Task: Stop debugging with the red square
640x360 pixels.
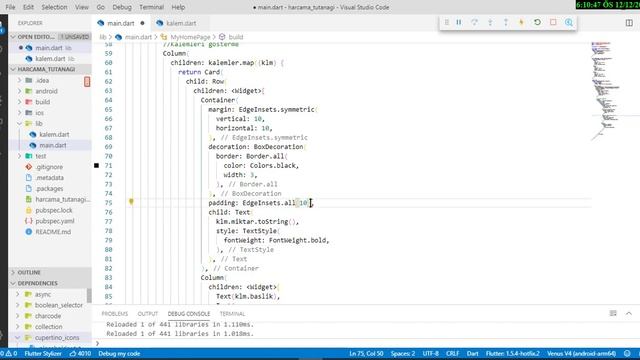Action: point(553,22)
